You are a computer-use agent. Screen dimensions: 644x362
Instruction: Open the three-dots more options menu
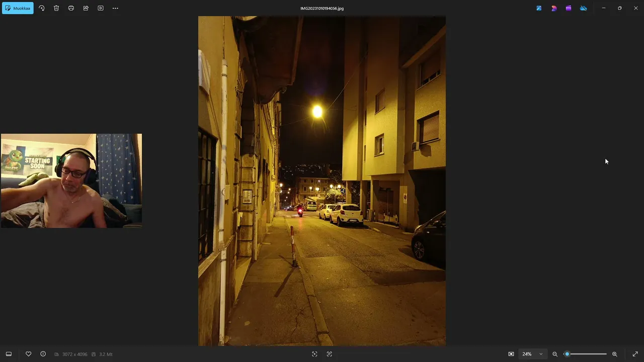(x=115, y=8)
